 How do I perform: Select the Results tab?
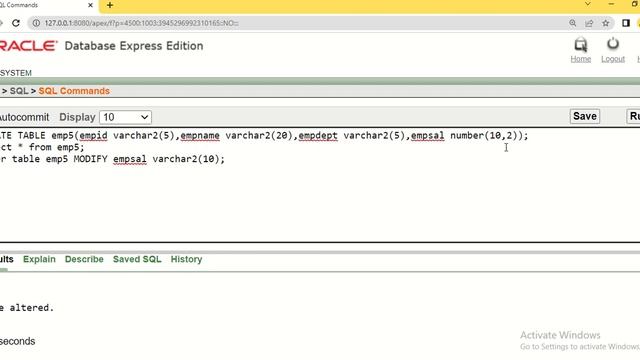pyautogui.click(x=7, y=259)
